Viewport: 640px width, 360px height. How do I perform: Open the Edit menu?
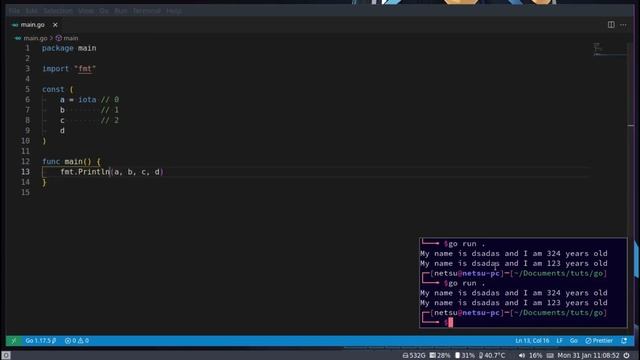(x=31, y=11)
